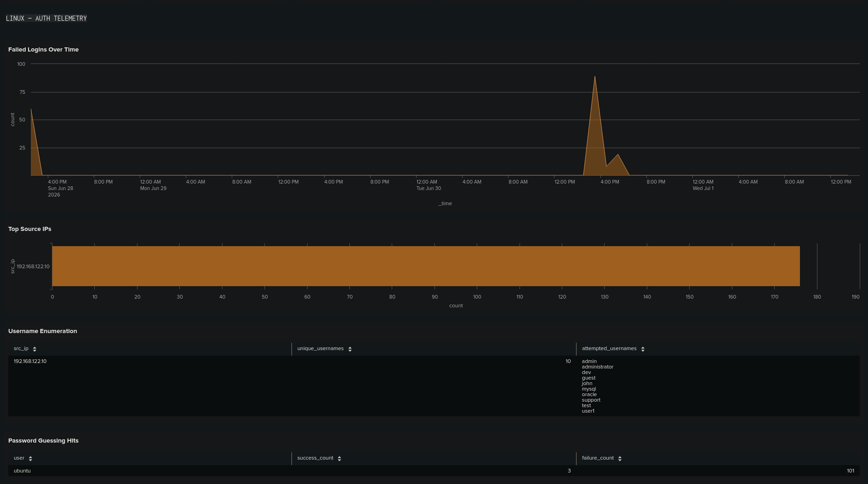Viewport: 868px width, 484px height.
Task: Click the tallest Jun 30 spike peak
Action: coord(595,76)
